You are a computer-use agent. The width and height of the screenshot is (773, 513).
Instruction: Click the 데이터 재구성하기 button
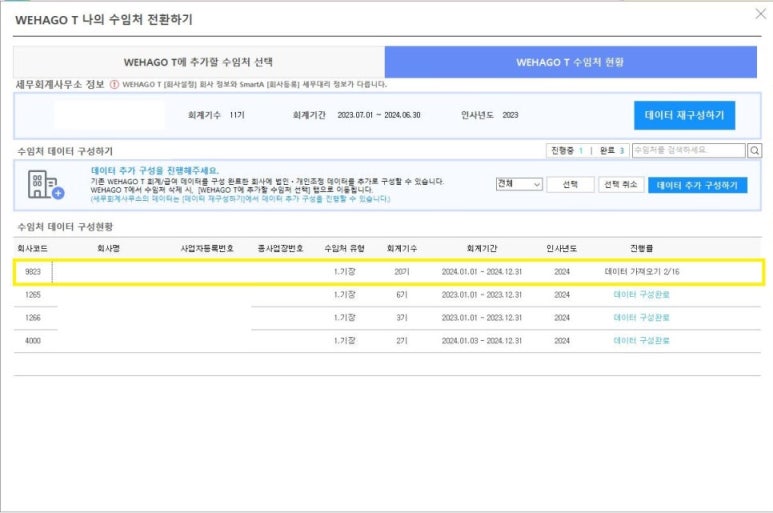click(684, 115)
